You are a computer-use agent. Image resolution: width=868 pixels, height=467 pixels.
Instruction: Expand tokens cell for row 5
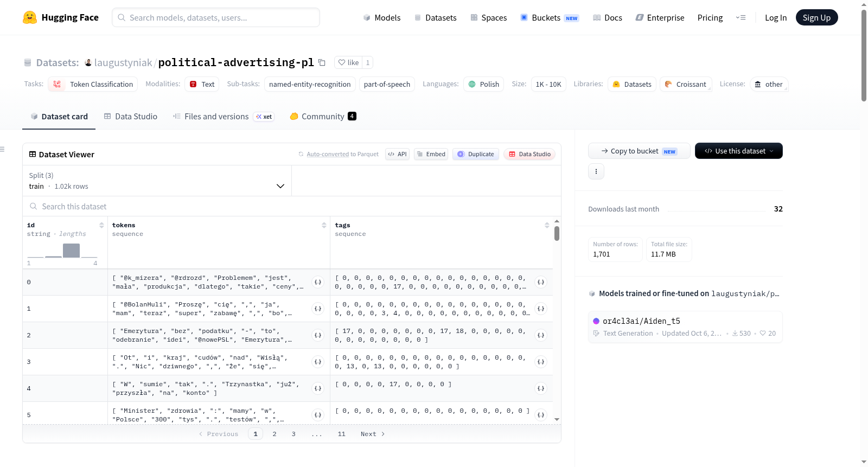point(318,415)
